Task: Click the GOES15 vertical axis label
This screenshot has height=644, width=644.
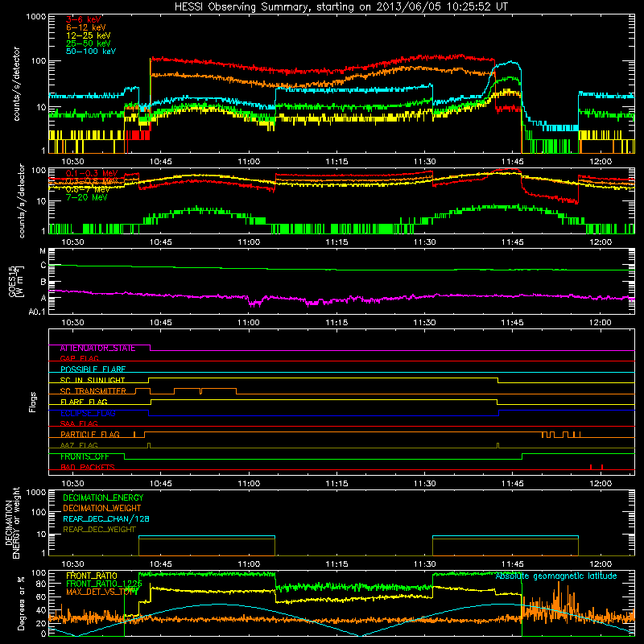Action: tap(16, 281)
